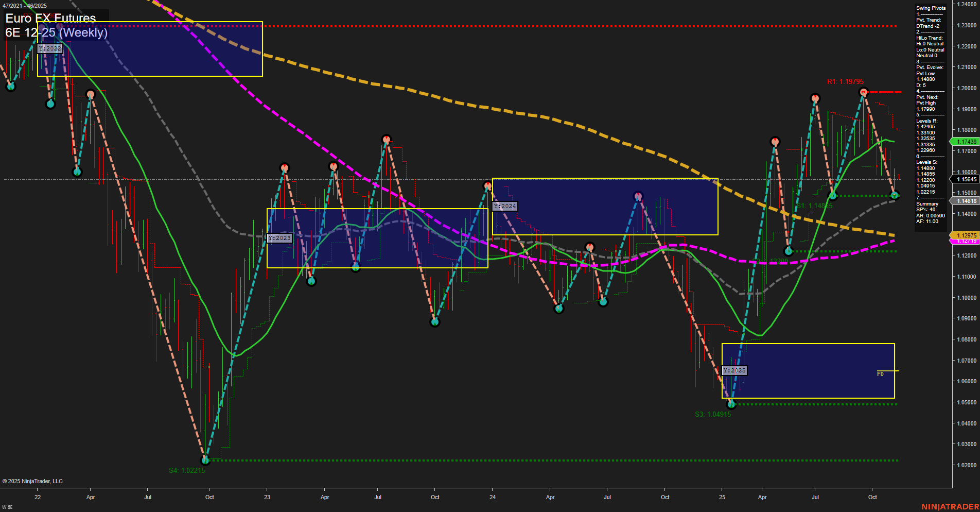
Task: Click the black 1.15645 last-price marker
Action: click(x=965, y=179)
